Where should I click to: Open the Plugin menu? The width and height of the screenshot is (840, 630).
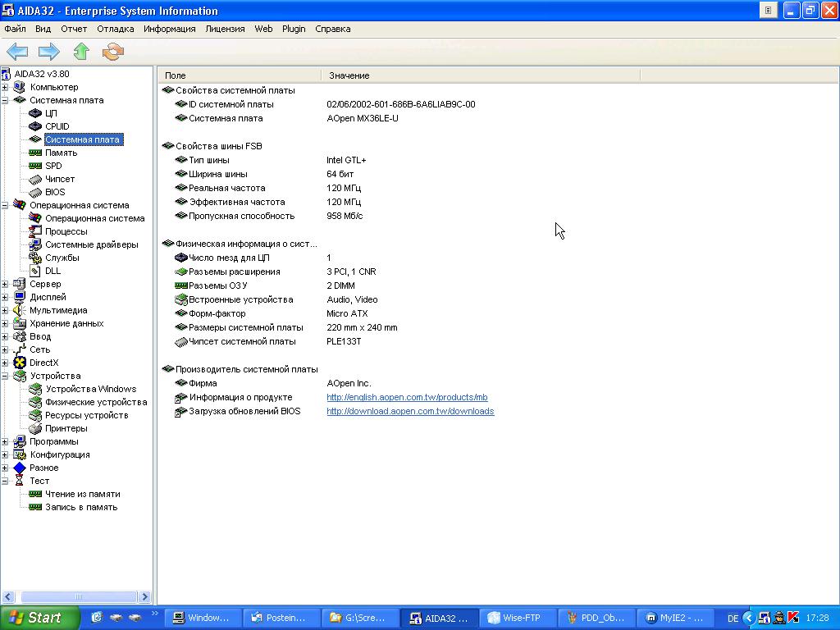(x=294, y=29)
